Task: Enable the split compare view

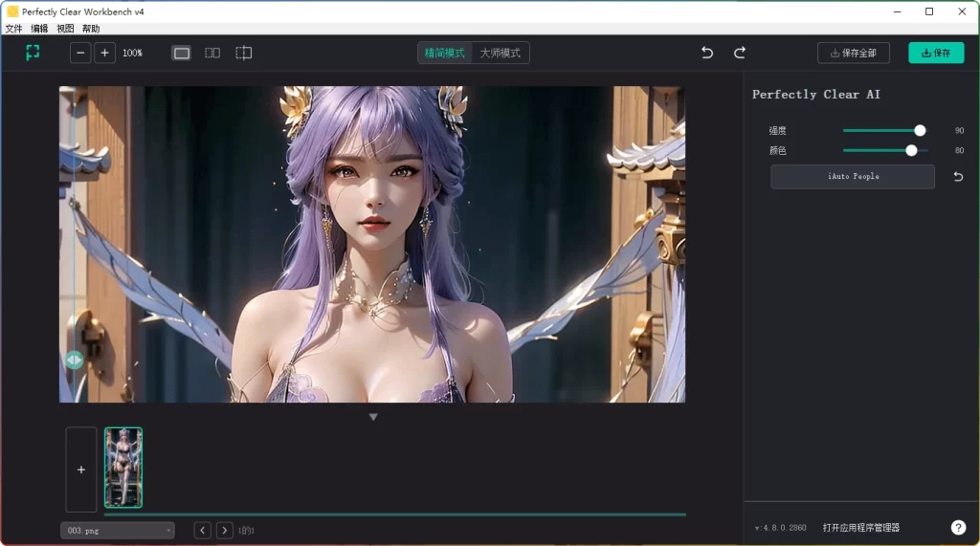Action: [244, 53]
